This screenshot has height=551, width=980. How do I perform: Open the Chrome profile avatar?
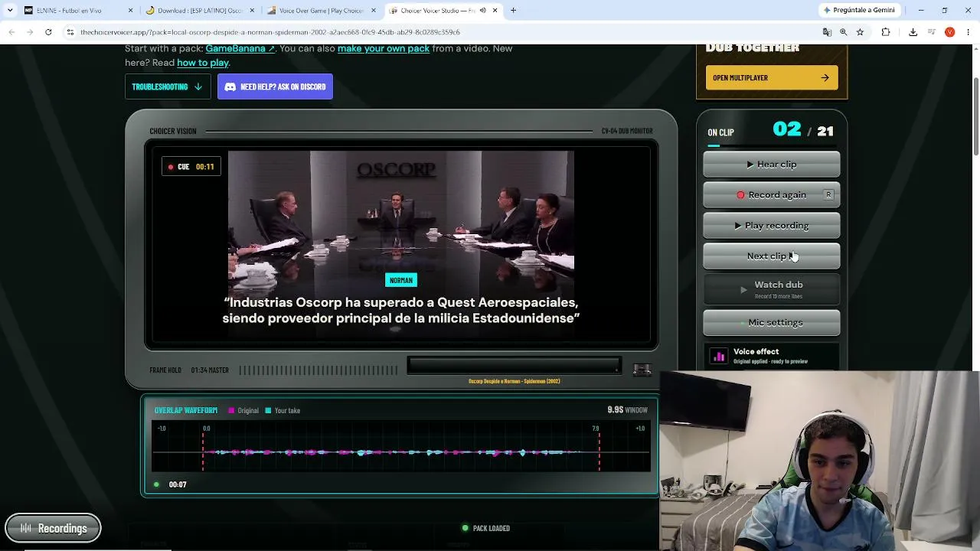[x=949, y=32]
